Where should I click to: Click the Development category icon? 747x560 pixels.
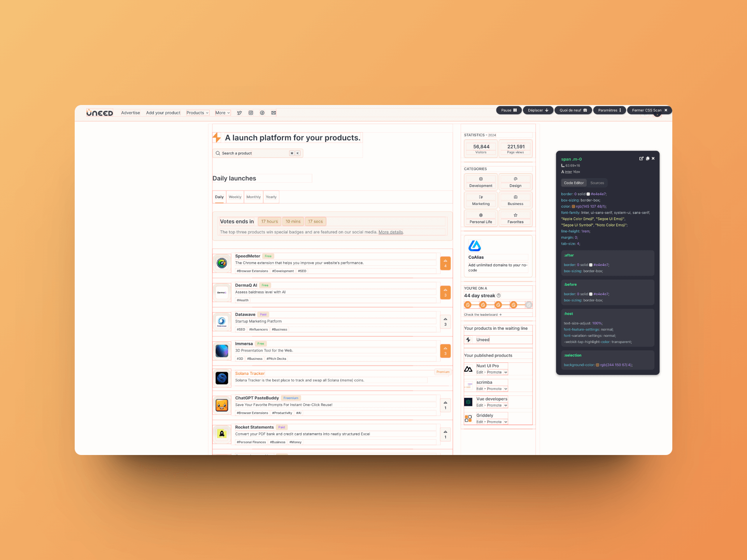click(x=480, y=179)
